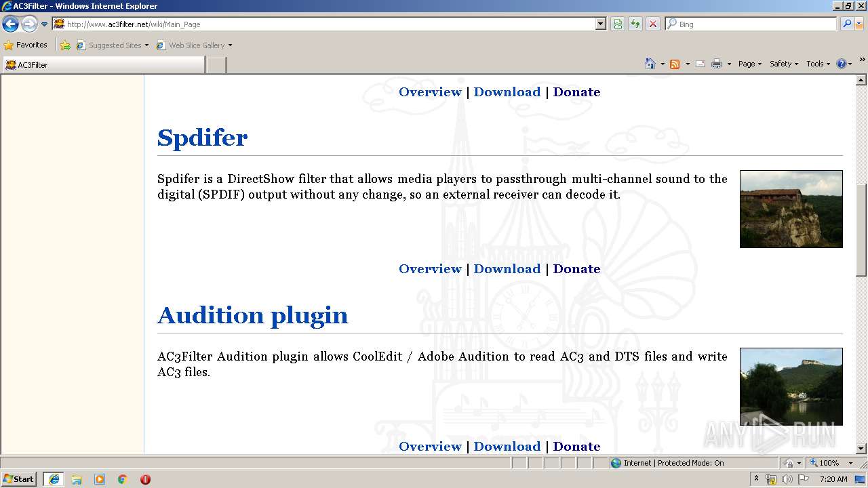868x488 pixels.
Task: Open the recent pages dropdown arrow
Action: 45,24
